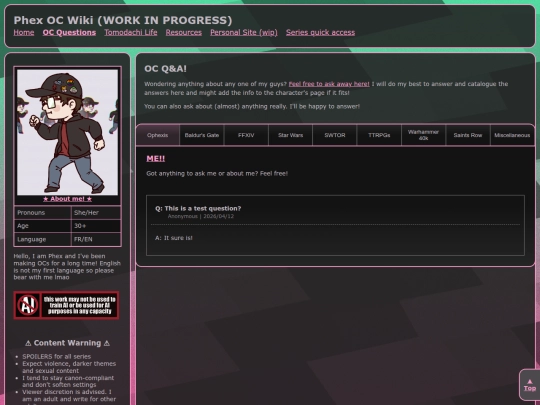
Task: Click 'Expect violence, darker themes' bullet
Action: tap(69, 367)
